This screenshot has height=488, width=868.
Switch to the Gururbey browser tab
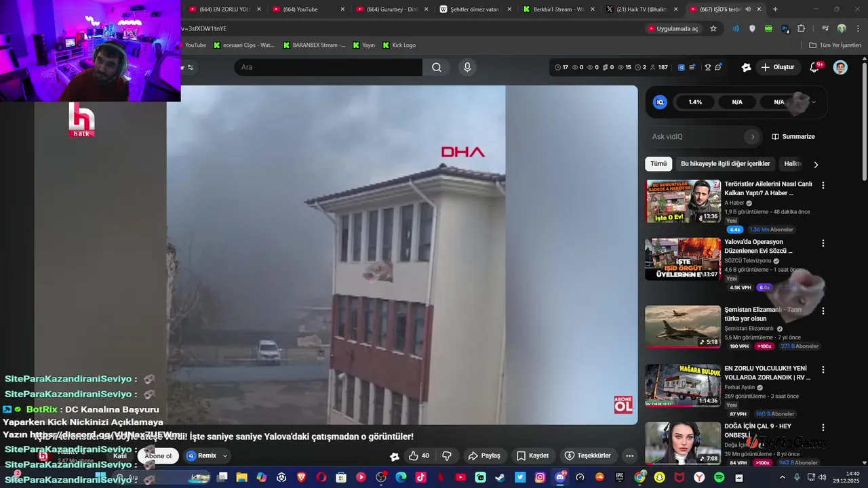pyautogui.click(x=393, y=9)
